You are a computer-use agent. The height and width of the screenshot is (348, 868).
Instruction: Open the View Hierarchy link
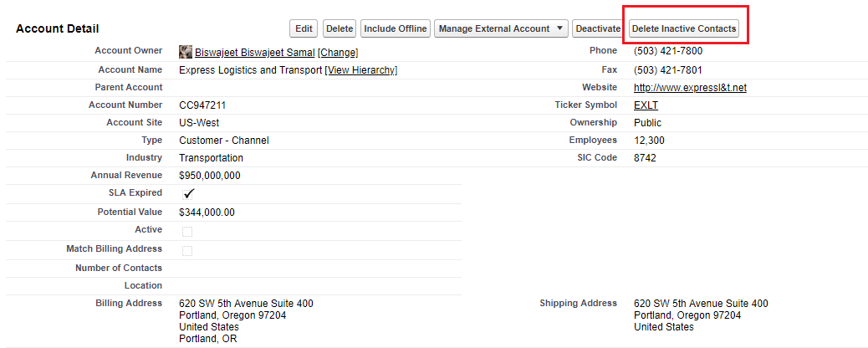361,70
